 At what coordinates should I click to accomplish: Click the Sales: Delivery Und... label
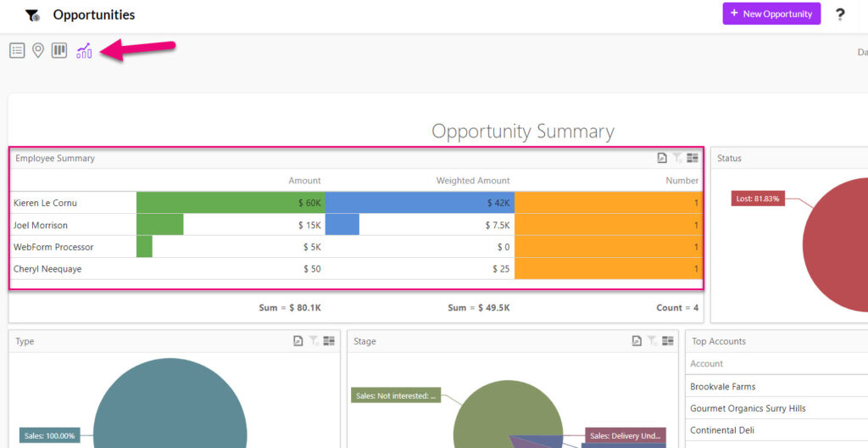tap(626, 436)
